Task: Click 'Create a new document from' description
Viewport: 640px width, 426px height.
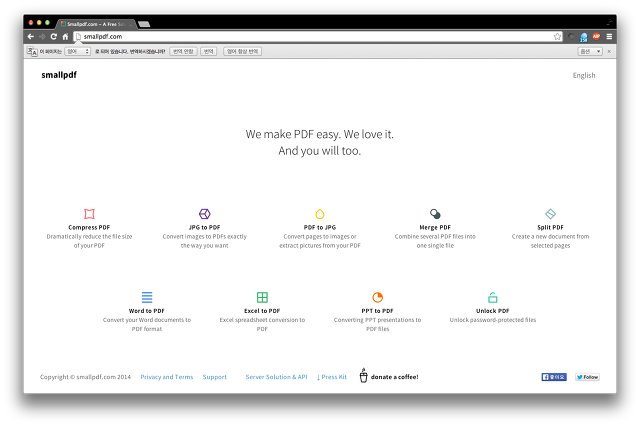Action: coord(550,237)
